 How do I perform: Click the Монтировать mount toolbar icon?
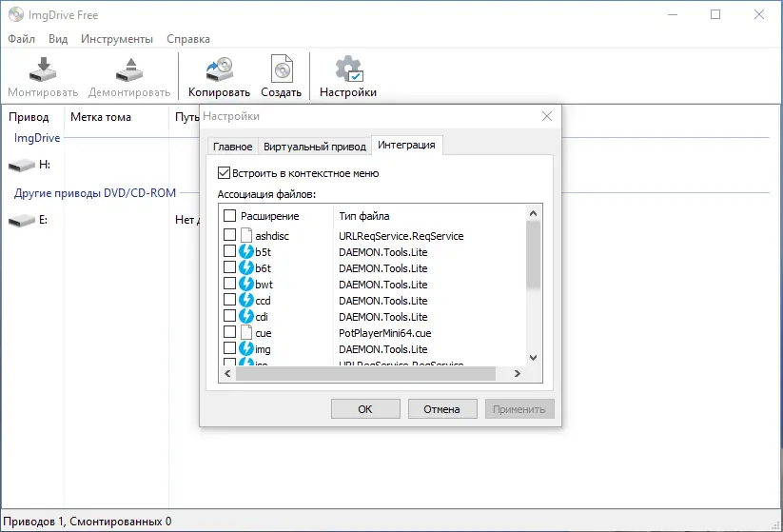point(43,69)
